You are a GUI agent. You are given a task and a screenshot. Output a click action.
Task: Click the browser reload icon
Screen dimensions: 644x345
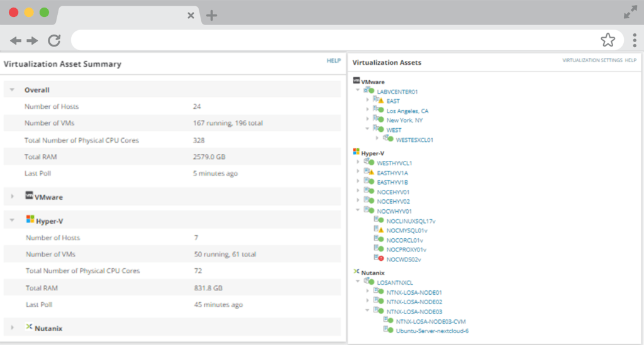(x=54, y=41)
